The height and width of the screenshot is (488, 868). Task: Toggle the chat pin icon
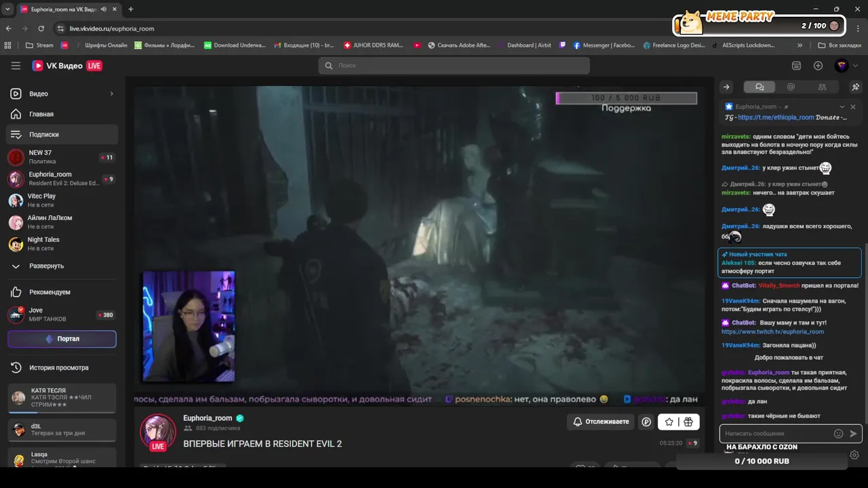click(856, 87)
